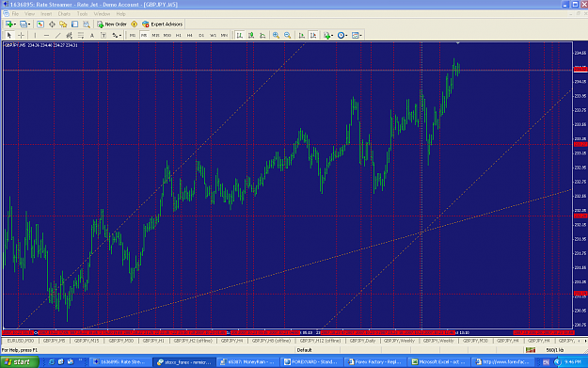Open the Window menu

pos(102,14)
